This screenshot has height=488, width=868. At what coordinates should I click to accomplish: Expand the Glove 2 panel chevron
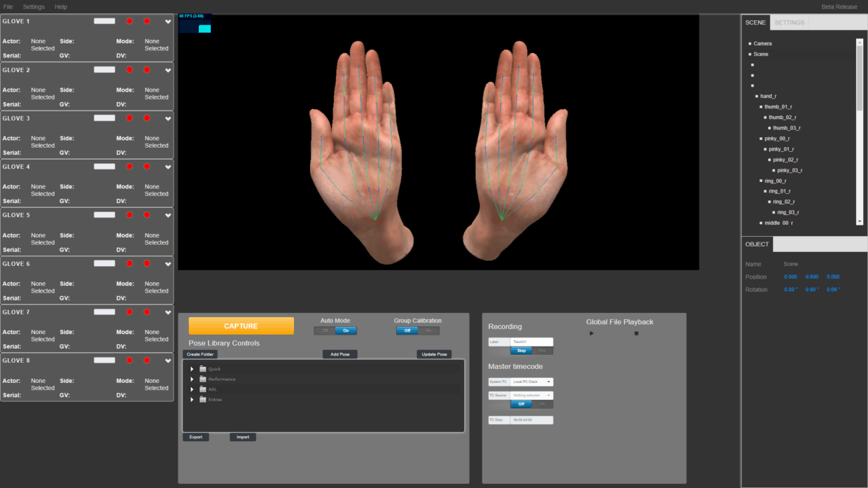coord(168,71)
